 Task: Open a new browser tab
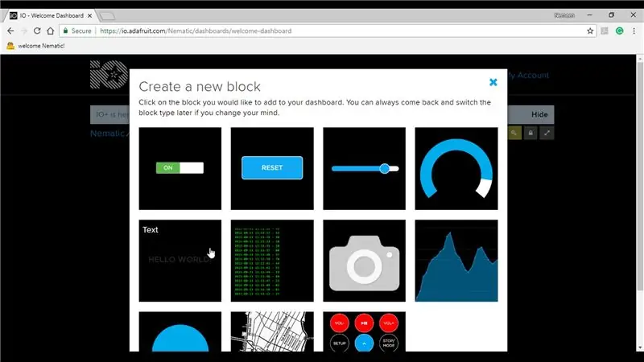pos(107,16)
